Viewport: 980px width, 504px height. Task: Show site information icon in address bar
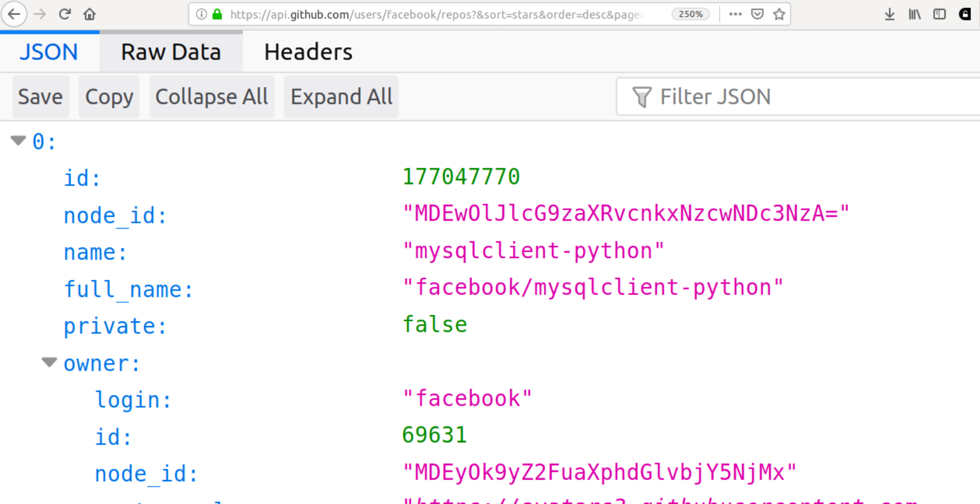tap(201, 14)
